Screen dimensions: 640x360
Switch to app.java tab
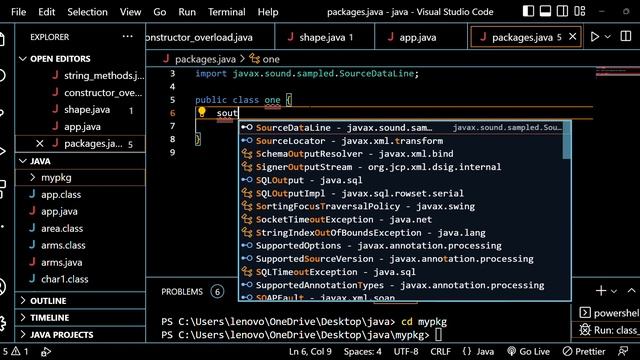[420, 37]
